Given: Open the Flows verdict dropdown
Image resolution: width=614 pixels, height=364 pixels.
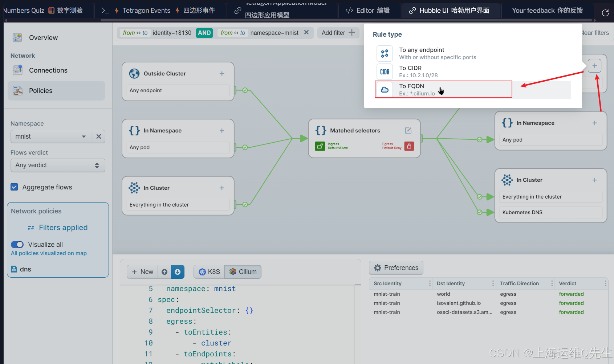Looking at the screenshot, I should tap(58, 165).
